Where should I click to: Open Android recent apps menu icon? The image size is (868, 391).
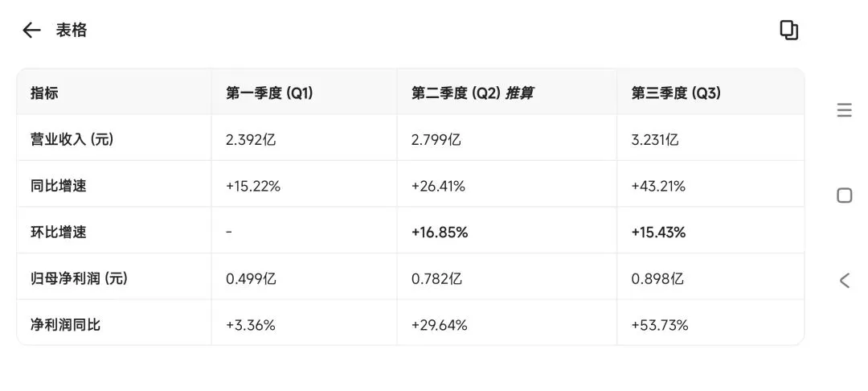click(x=844, y=110)
